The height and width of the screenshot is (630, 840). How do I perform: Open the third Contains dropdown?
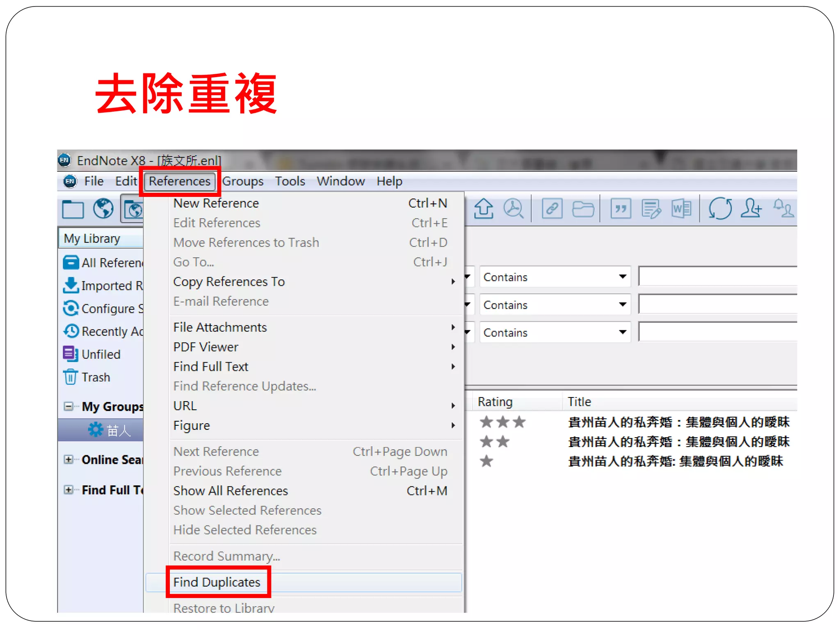tap(555, 332)
